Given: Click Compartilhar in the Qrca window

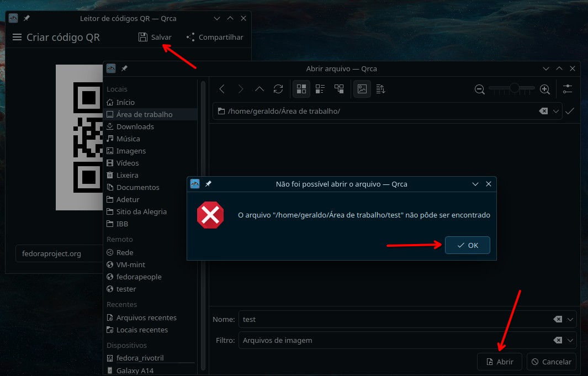Looking at the screenshot, I should tap(215, 37).
